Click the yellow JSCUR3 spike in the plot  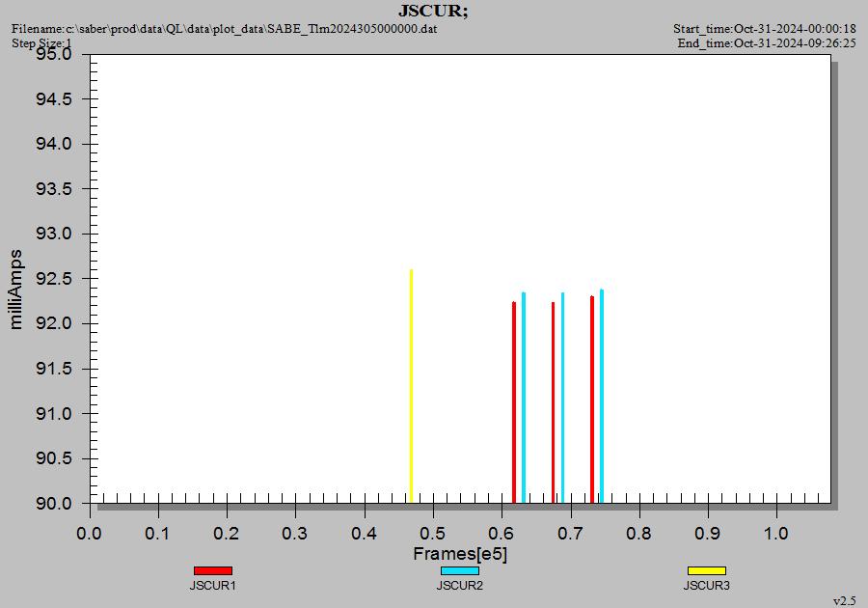(x=411, y=386)
